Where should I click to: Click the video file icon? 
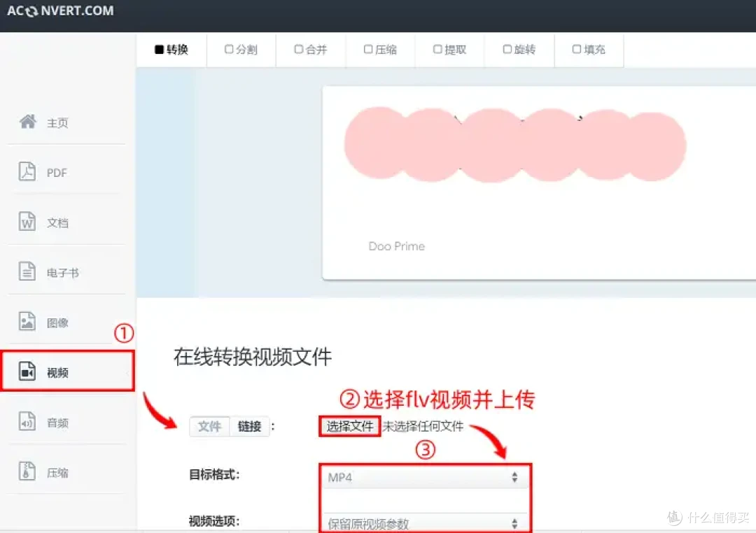coord(27,371)
